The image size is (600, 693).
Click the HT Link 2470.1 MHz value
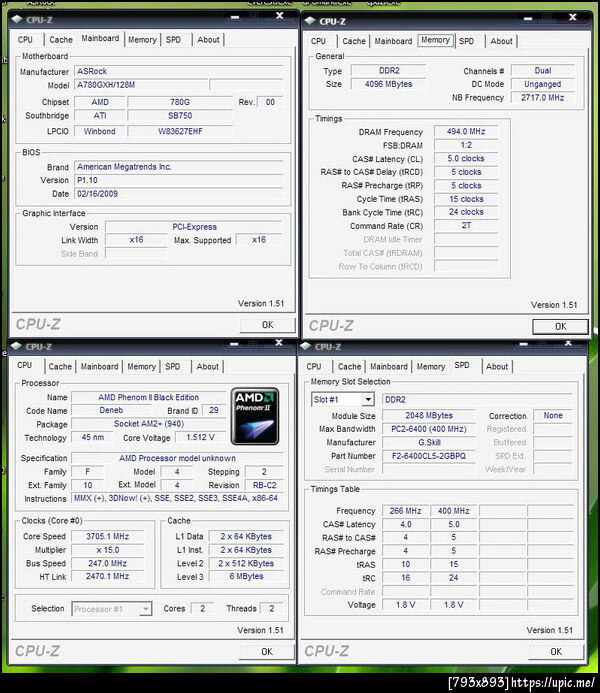click(x=107, y=576)
